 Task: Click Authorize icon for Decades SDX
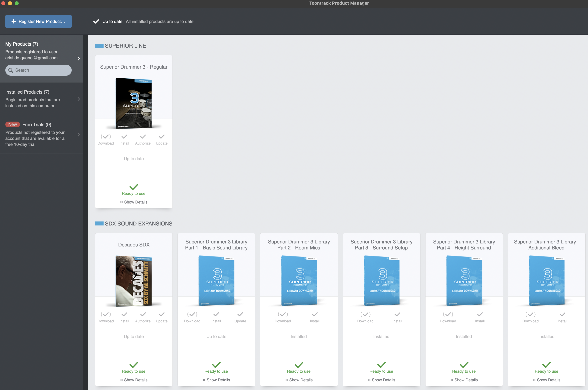pyautogui.click(x=143, y=314)
